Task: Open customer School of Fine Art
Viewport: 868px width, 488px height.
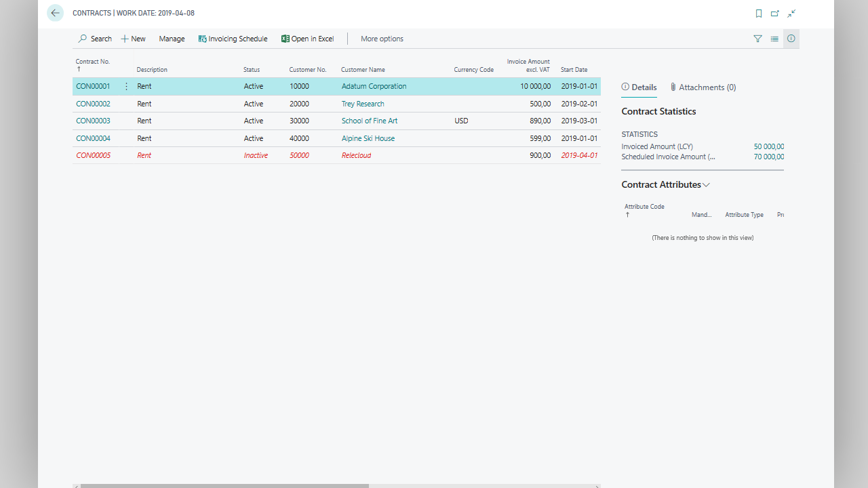Action: pyautogui.click(x=370, y=121)
